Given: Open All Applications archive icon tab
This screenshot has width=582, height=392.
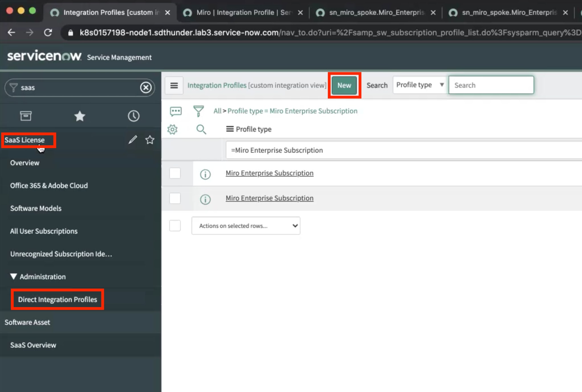Looking at the screenshot, I should [x=26, y=116].
